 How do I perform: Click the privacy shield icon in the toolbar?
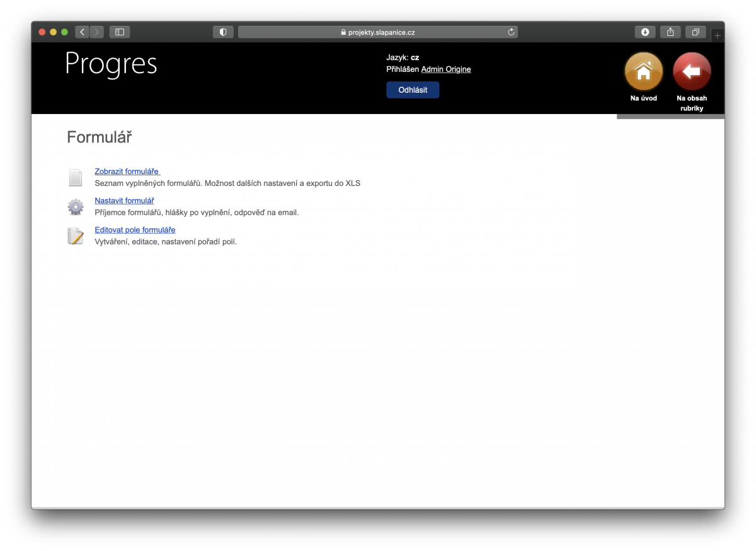tap(223, 32)
